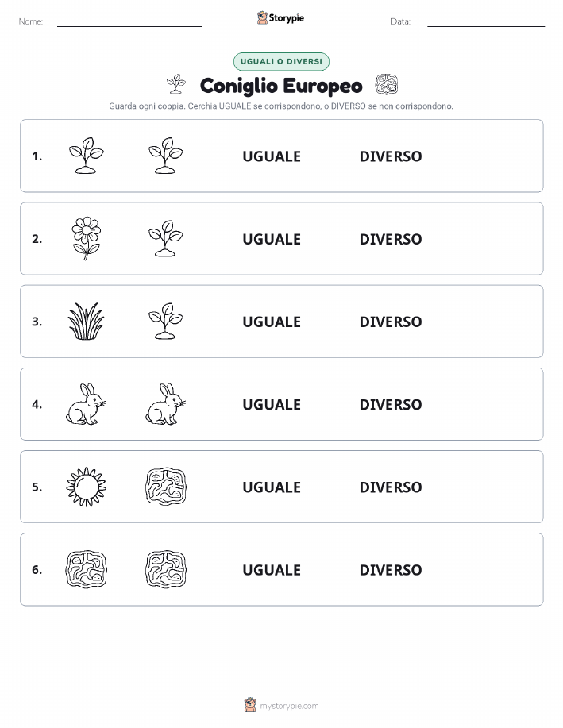Image resolution: width=563 pixels, height=728 pixels.
Task: Click the UGUALI O DIVERSI badge
Action: 281,61
